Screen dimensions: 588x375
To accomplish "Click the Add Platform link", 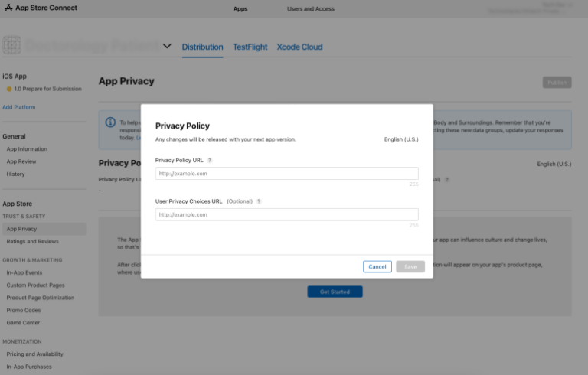I will tap(19, 107).
